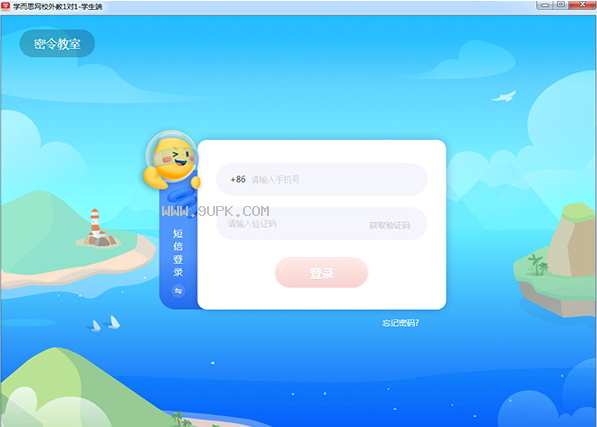597x427 pixels.
Task: Select the vertical 短信登录 tab label
Action: click(178, 253)
